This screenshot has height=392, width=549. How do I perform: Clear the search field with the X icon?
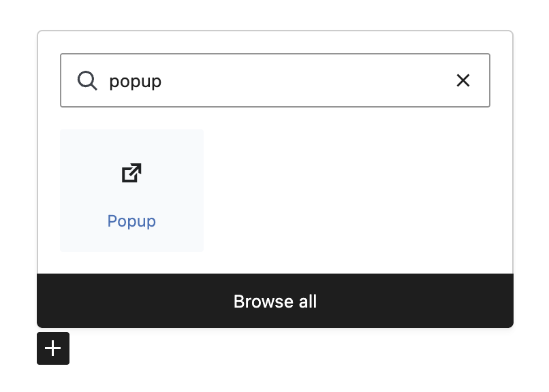pyautogui.click(x=463, y=81)
